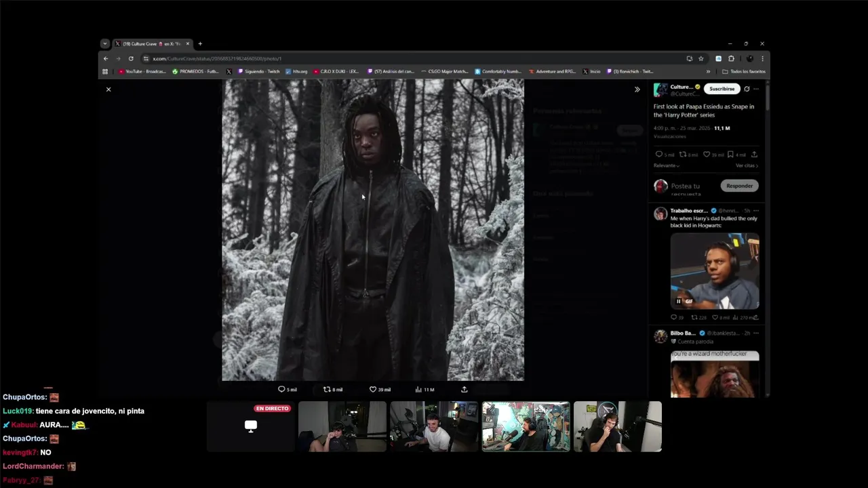Click the Responder button

739,186
